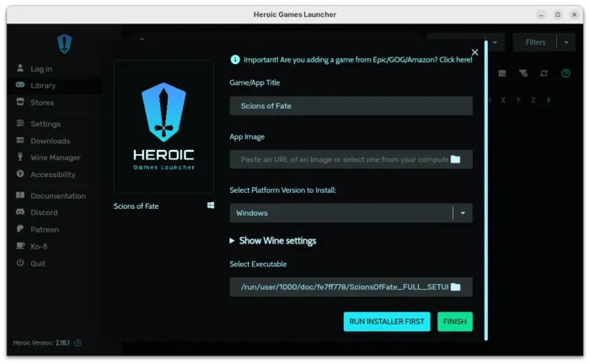Go to Wine Manager in sidebar

click(x=55, y=158)
